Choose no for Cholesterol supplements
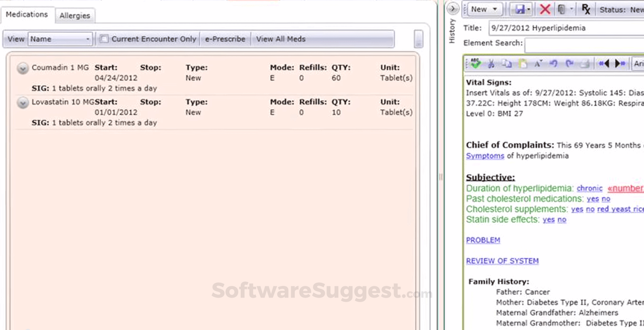 [x=590, y=209]
